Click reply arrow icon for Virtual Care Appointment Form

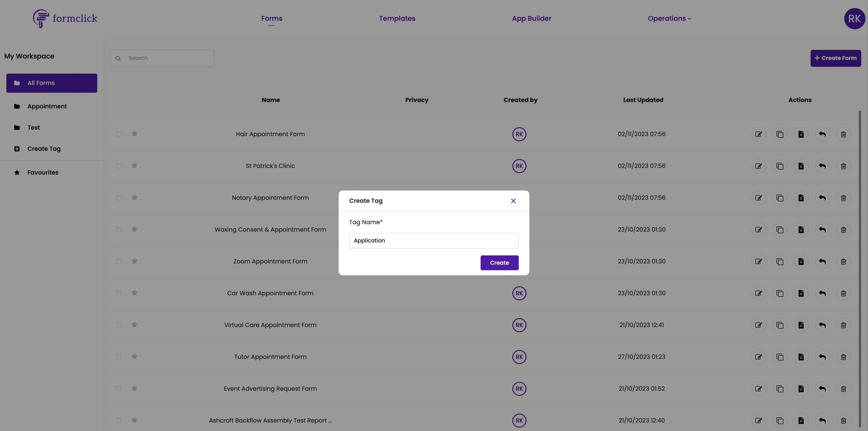click(822, 325)
